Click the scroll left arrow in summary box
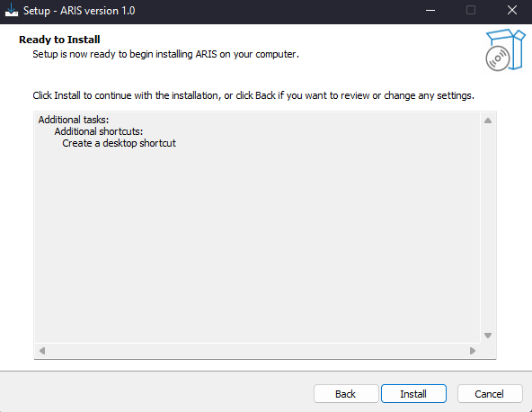The width and height of the screenshot is (532, 412). pyautogui.click(x=42, y=351)
